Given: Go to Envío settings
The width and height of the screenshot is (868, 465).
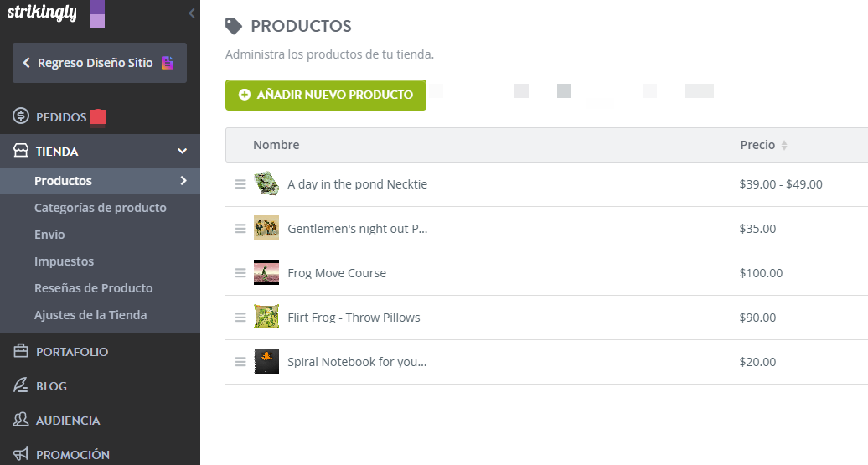Looking at the screenshot, I should [49, 234].
